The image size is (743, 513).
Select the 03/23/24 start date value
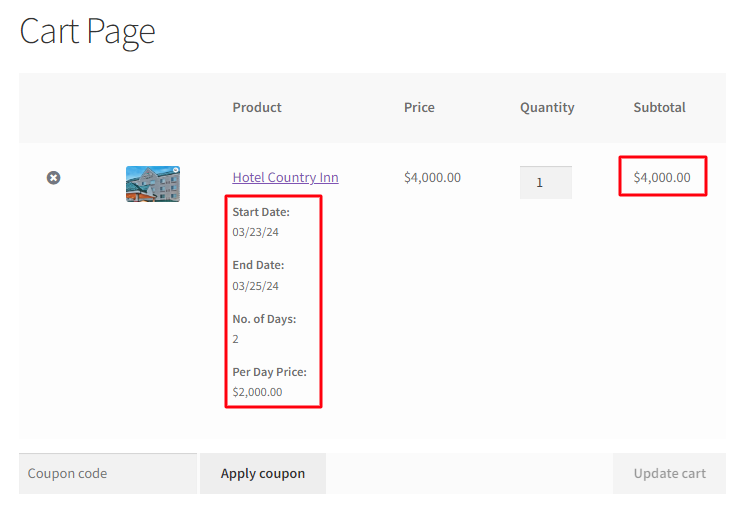point(255,232)
